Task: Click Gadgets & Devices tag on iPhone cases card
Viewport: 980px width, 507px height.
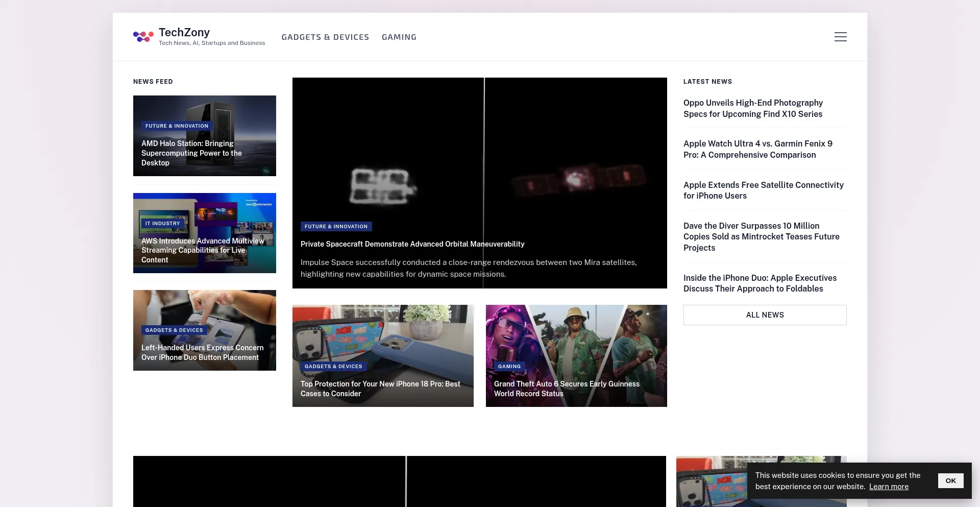Action: (x=333, y=366)
